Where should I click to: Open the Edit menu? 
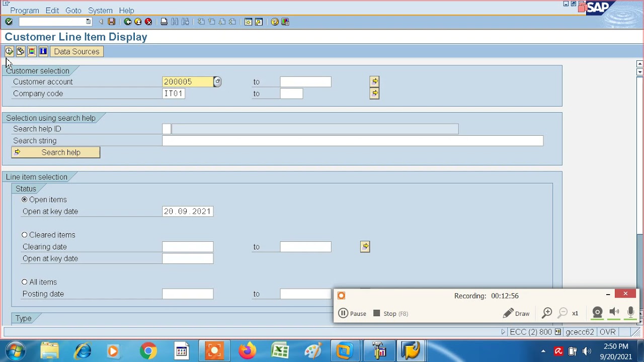click(x=52, y=10)
